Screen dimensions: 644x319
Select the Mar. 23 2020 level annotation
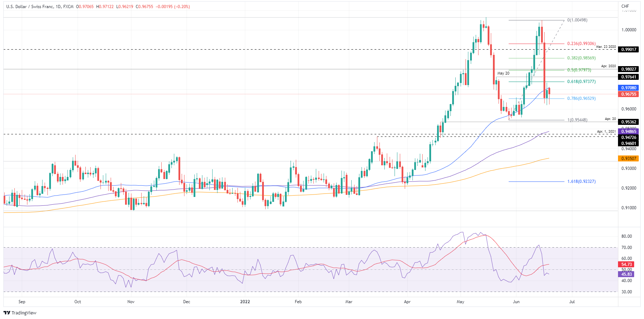(606, 46)
